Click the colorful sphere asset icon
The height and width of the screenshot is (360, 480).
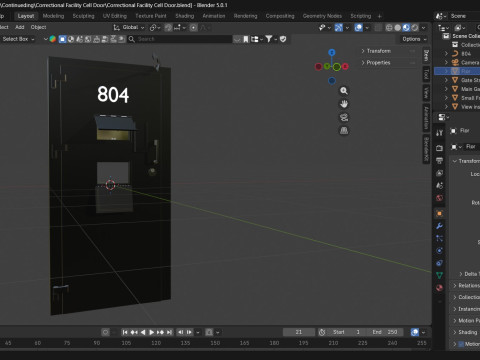click(x=53, y=39)
